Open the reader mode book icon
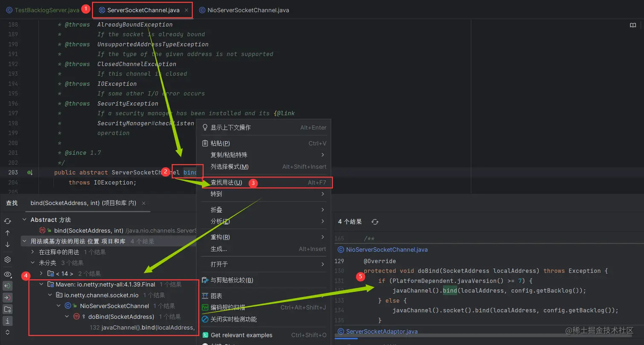The image size is (644, 345). click(633, 26)
